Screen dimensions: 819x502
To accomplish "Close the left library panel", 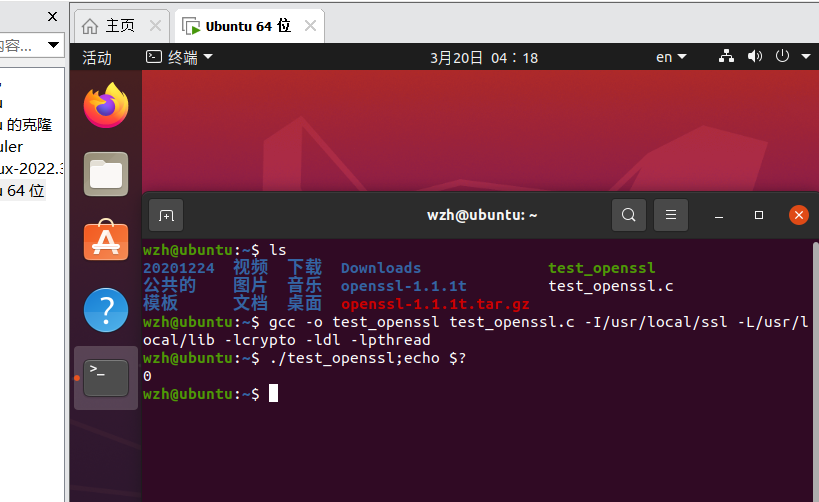I will [52, 17].
